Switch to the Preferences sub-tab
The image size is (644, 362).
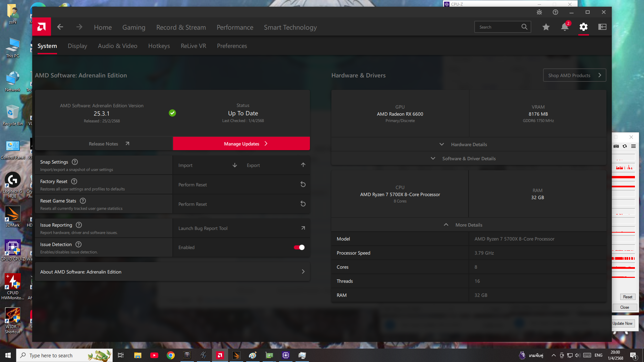[232, 46]
